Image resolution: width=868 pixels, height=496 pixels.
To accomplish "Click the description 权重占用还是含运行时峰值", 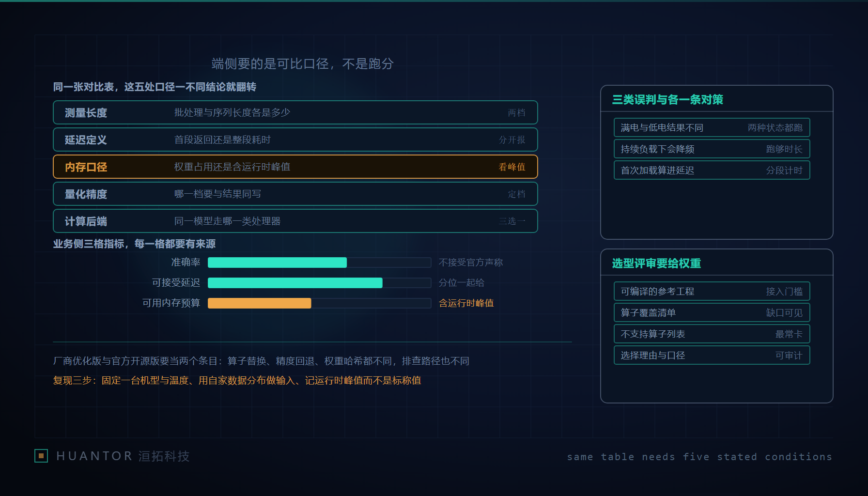I will tap(232, 167).
